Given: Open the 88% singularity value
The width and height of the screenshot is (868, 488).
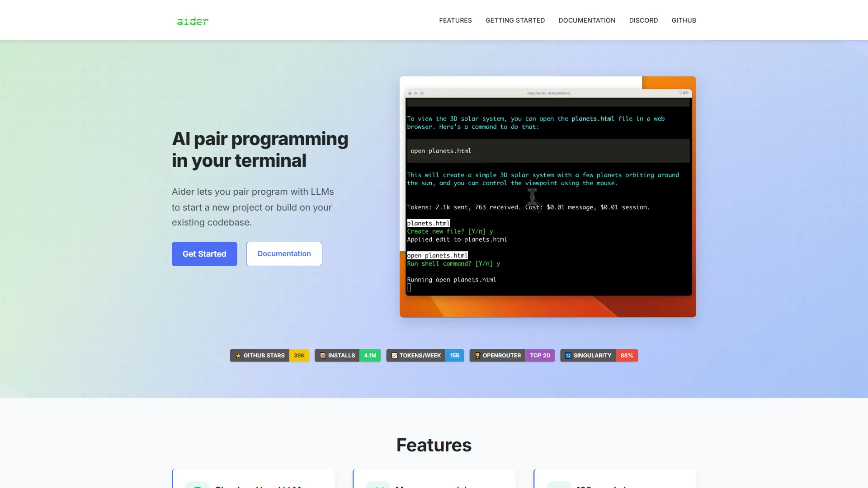Looking at the screenshot, I should pos(627,356).
